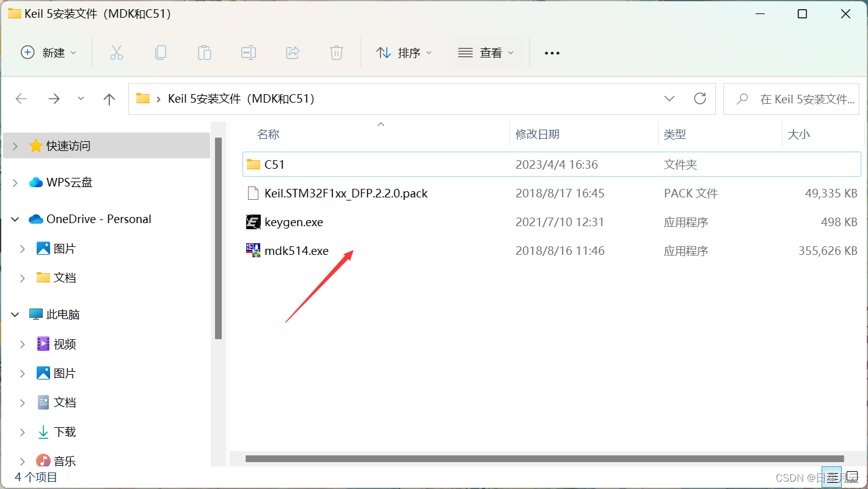Image resolution: width=868 pixels, height=489 pixels.
Task: Click the 498 KB size cell
Action: [x=839, y=222]
